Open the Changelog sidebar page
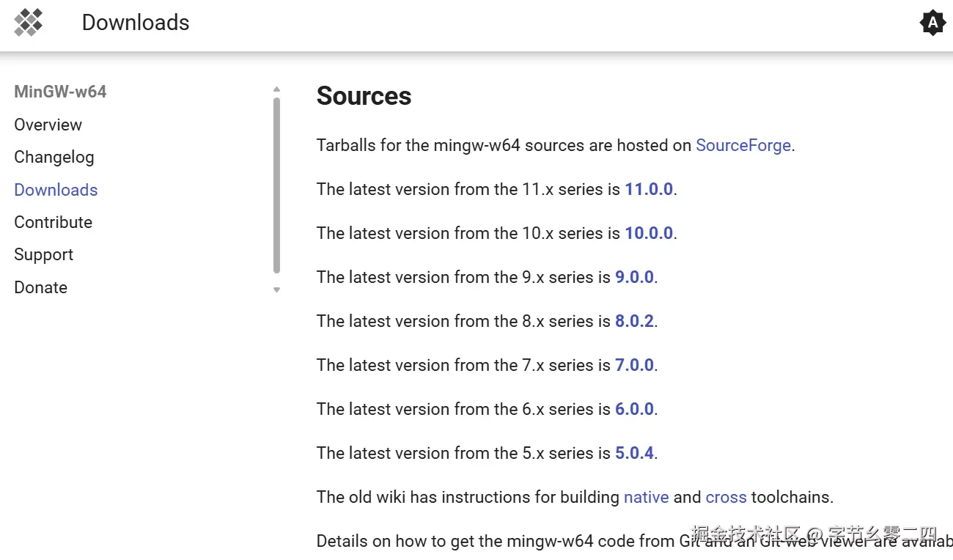The width and height of the screenshot is (953, 560). click(54, 157)
